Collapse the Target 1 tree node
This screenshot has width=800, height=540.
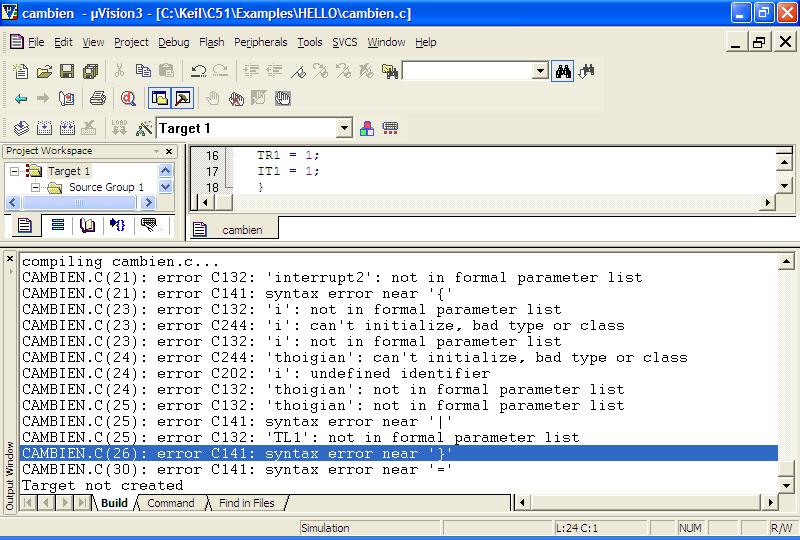point(14,171)
